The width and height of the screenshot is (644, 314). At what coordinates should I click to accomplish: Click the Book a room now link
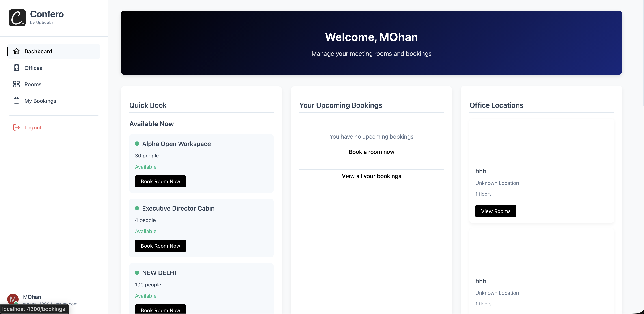pyautogui.click(x=371, y=152)
